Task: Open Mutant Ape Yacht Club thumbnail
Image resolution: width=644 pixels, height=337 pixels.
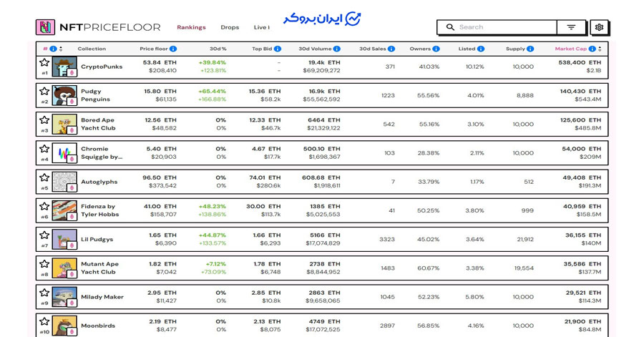Action: (64, 268)
